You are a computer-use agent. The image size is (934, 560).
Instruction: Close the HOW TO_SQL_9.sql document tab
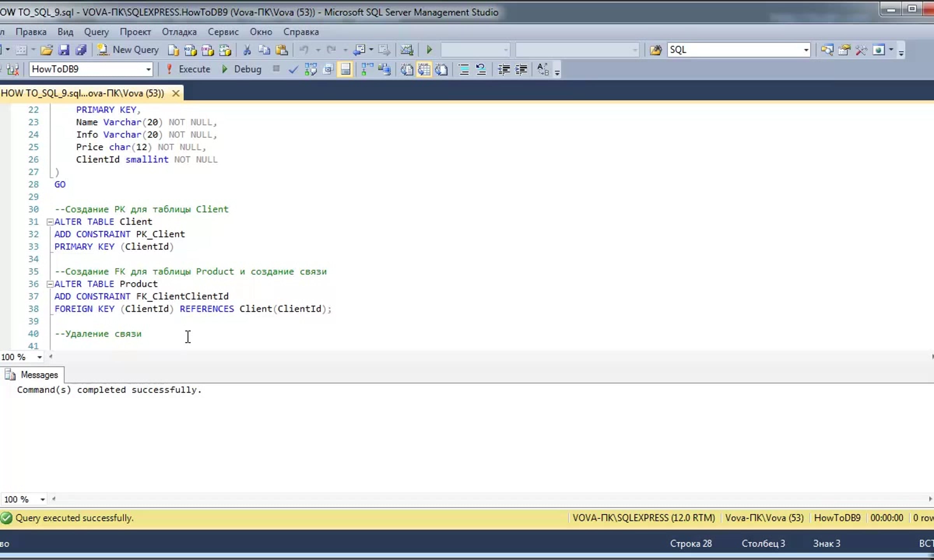point(176,93)
